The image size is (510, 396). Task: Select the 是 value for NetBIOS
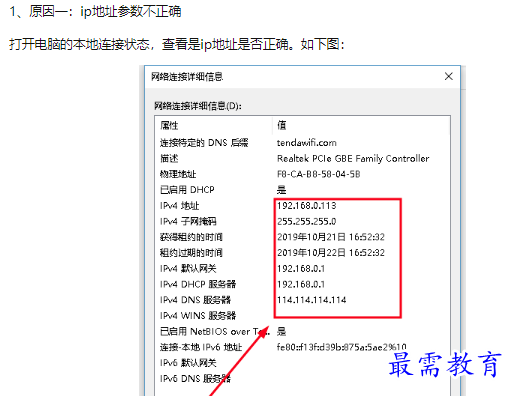[281, 331]
